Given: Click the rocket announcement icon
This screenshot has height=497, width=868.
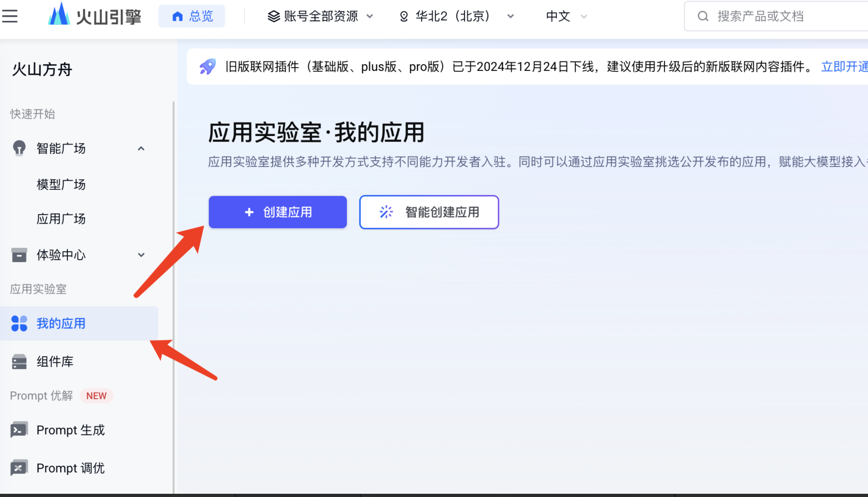Looking at the screenshot, I should point(208,67).
